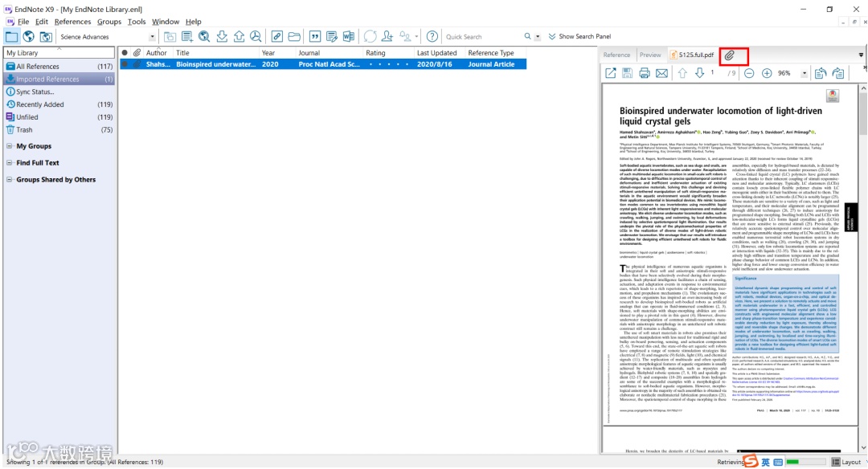The height and width of the screenshot is (469, 868).
Task: Click zoom in plus in PDF toolbar
Action: [767, 73]
